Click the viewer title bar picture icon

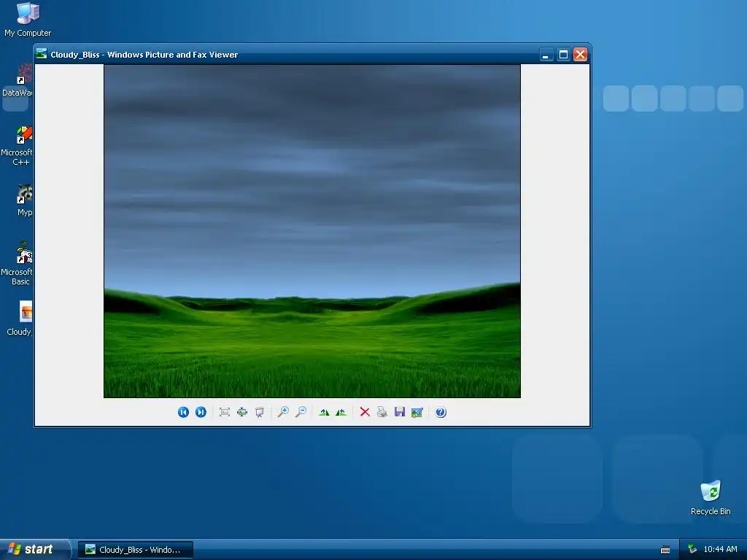tap(42, 54)
